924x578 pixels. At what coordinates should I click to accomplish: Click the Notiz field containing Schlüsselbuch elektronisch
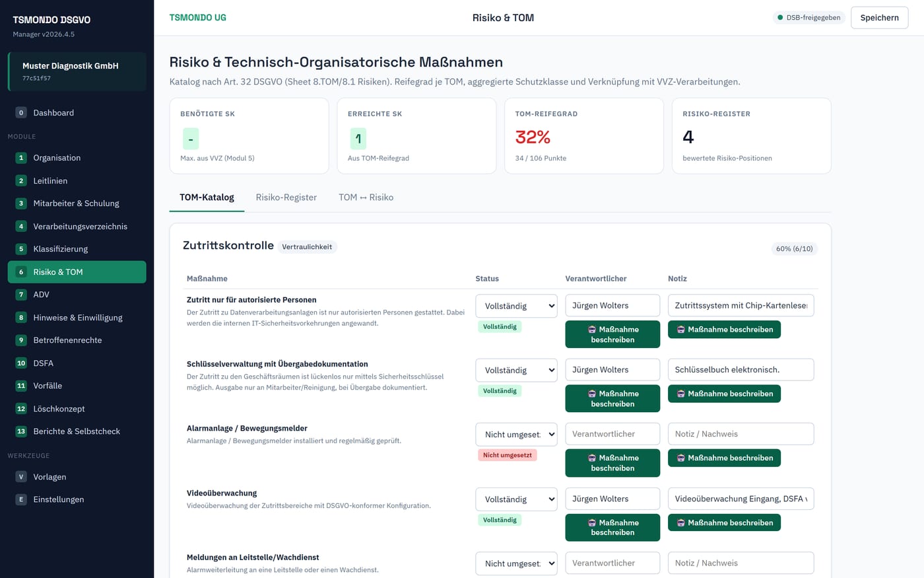(x=741, y=370)
